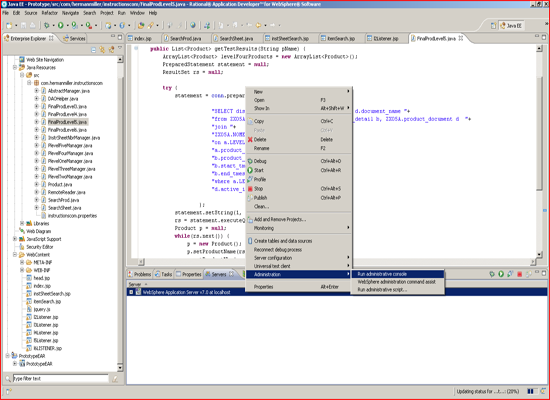
Task: Choose WebSphere administration command assist item
Action: (397, 282)
